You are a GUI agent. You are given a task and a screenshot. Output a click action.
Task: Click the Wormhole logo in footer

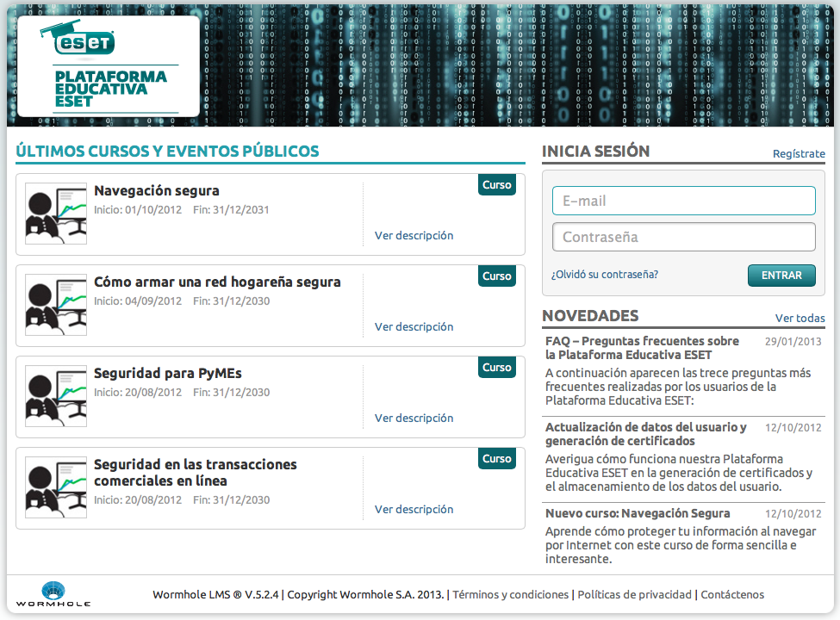[53, 594]
